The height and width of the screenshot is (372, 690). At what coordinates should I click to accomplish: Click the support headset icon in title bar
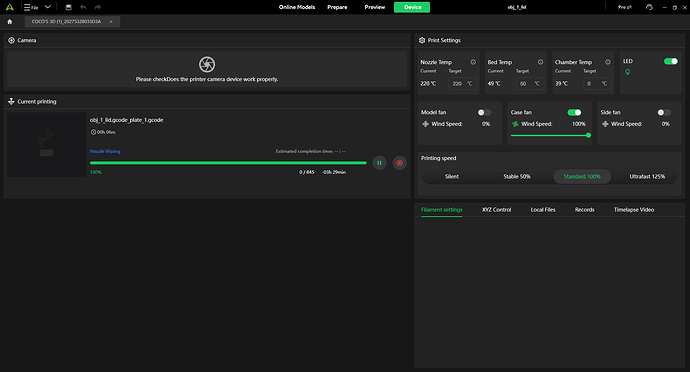(x=649, y=7)
